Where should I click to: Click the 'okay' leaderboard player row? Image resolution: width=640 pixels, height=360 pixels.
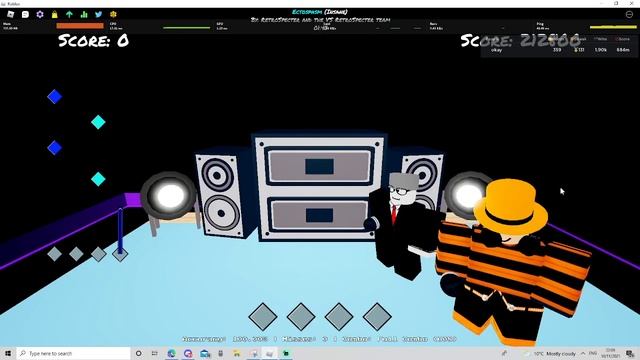click(560, 50)
